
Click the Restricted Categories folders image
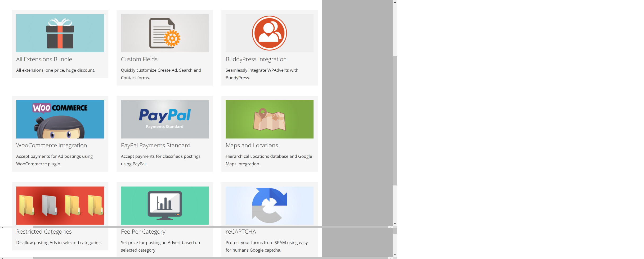coord(60,205)
